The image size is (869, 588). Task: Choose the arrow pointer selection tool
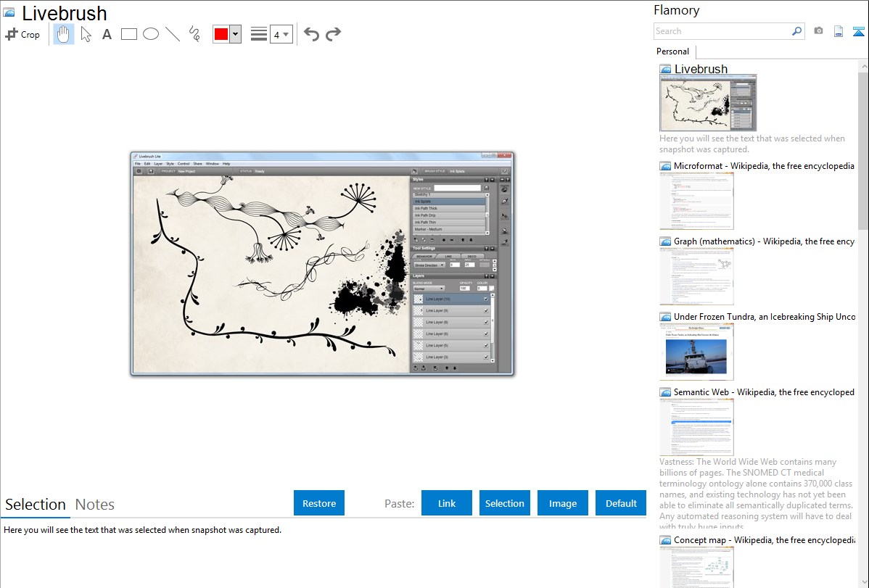pos(86,34)
